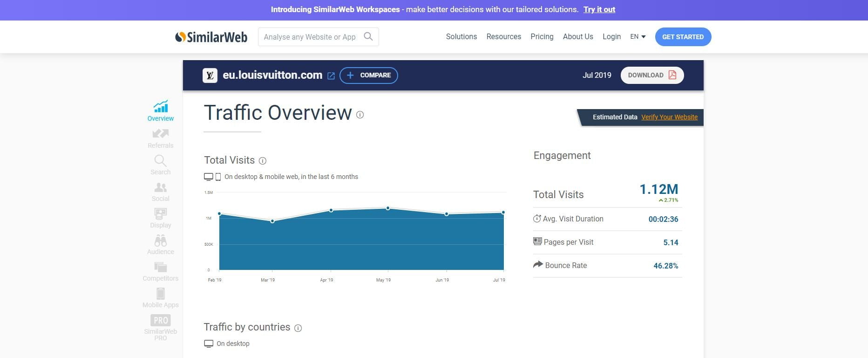The image size is (868, 358).
Task: Click the mobile device icon under Total Visits
Action: click(x=218, y=177)
